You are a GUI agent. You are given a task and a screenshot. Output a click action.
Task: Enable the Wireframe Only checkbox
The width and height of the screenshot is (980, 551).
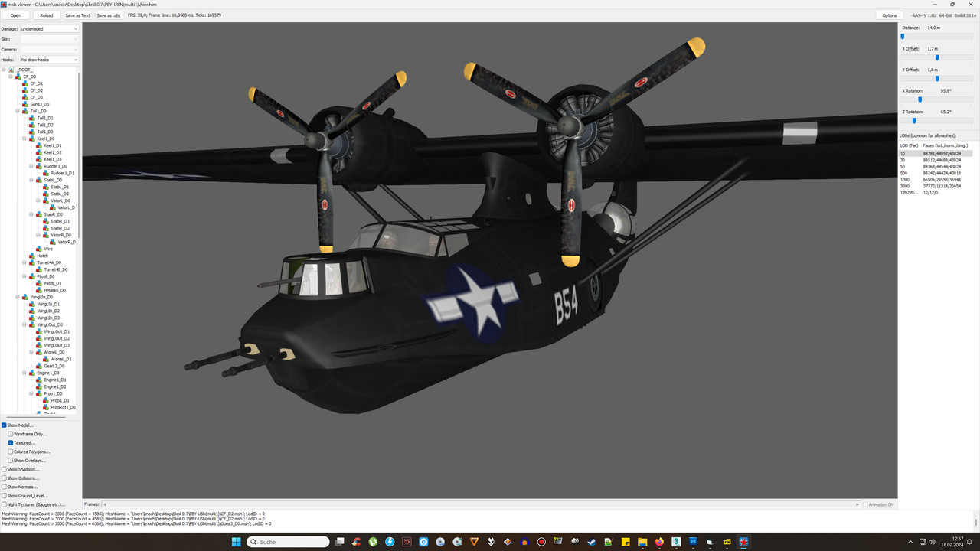coord(9,434)
